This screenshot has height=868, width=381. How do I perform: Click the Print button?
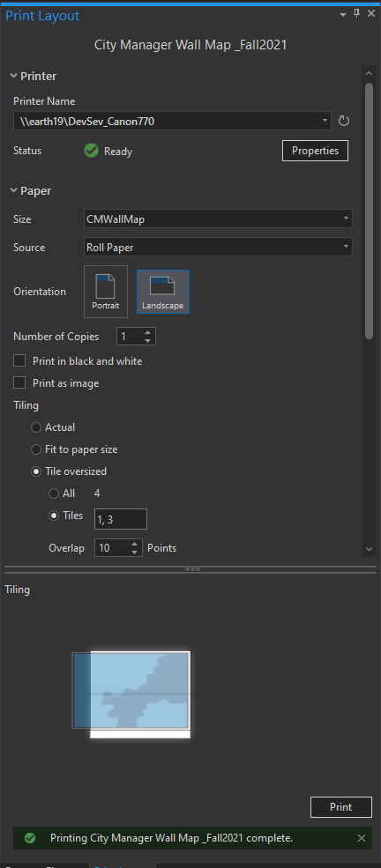pos(341,807)
